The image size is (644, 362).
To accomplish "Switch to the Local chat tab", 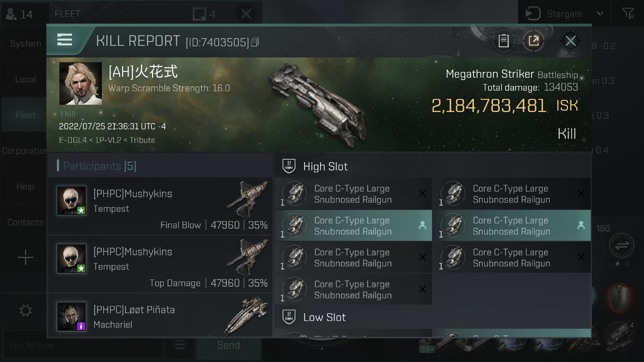I will (x=25, y=79).
